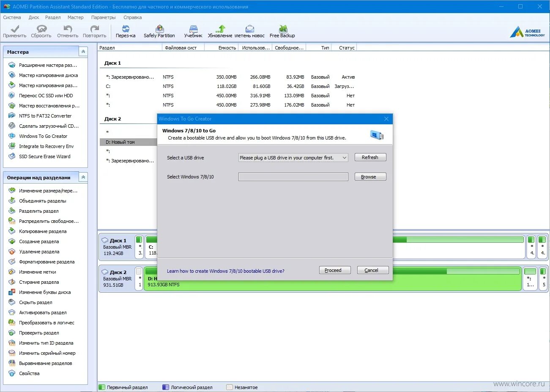Open the Справка menu
Viewport: 550px width, 392px height.
click(x=132, y=17)
